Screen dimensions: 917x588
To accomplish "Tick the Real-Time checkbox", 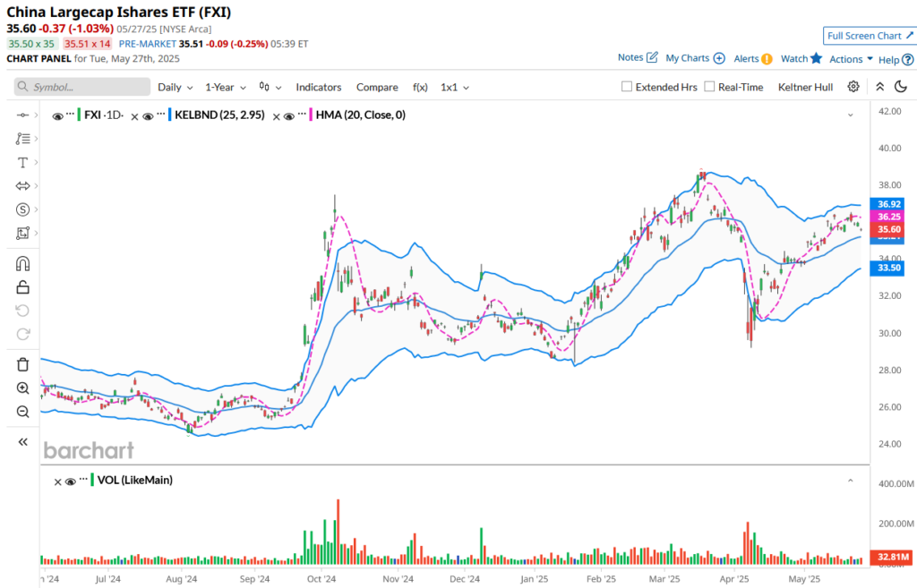I will pos(709,87).
